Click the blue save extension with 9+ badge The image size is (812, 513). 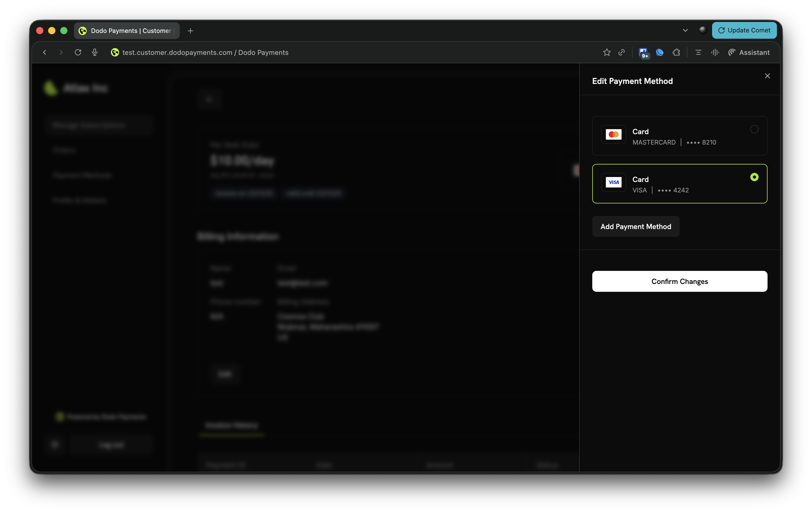[x=643, y=53]
